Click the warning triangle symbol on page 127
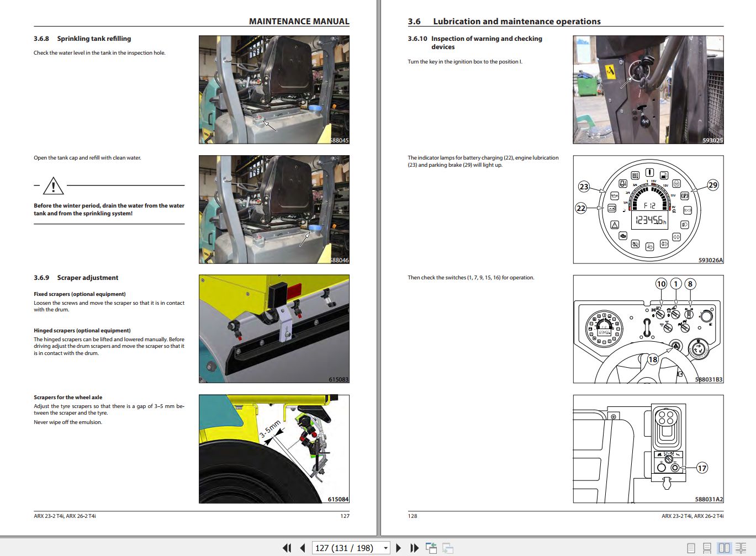 (x=53, y=186)
